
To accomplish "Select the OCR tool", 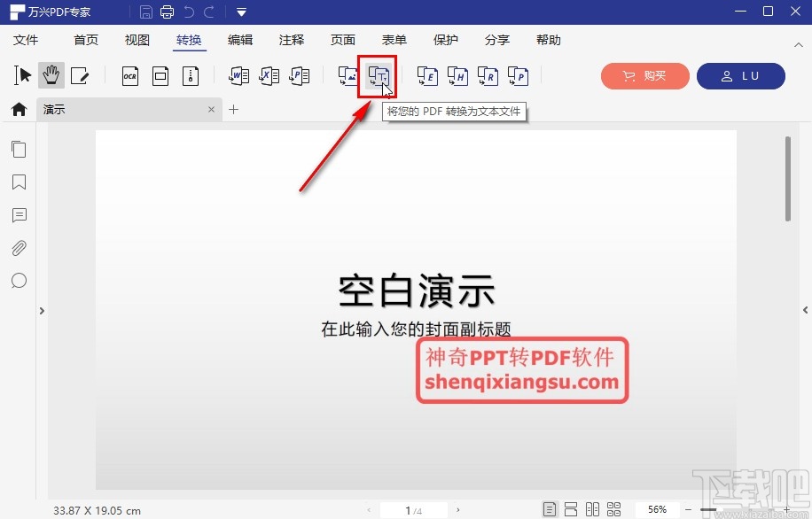I will pos(129,75).
